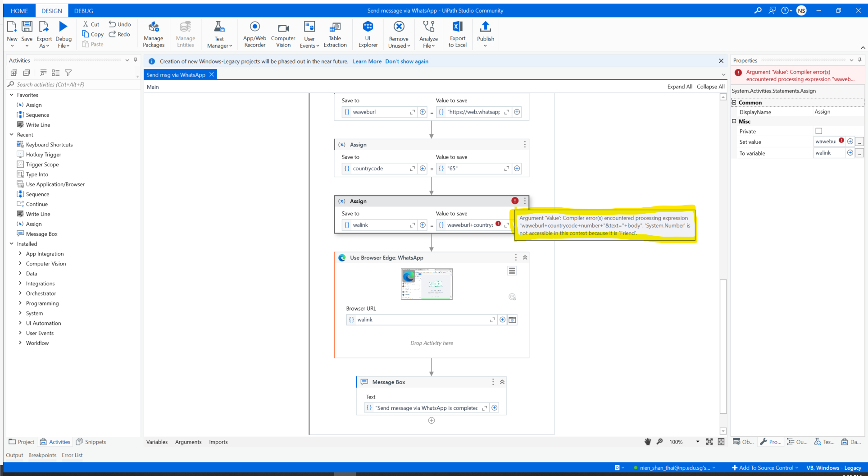868x476 pixels.
Task: Click the Debug File play icon
Action: pos(64,27)
